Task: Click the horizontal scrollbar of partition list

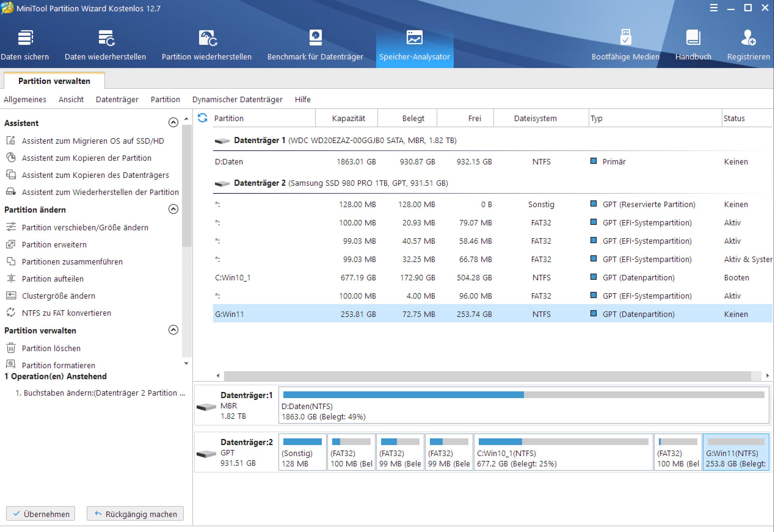Action: [x=487, y=376]
